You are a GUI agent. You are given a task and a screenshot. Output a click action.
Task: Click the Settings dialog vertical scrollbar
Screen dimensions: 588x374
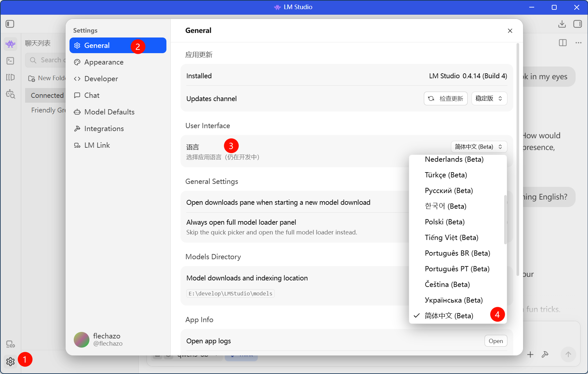point(518,159)
